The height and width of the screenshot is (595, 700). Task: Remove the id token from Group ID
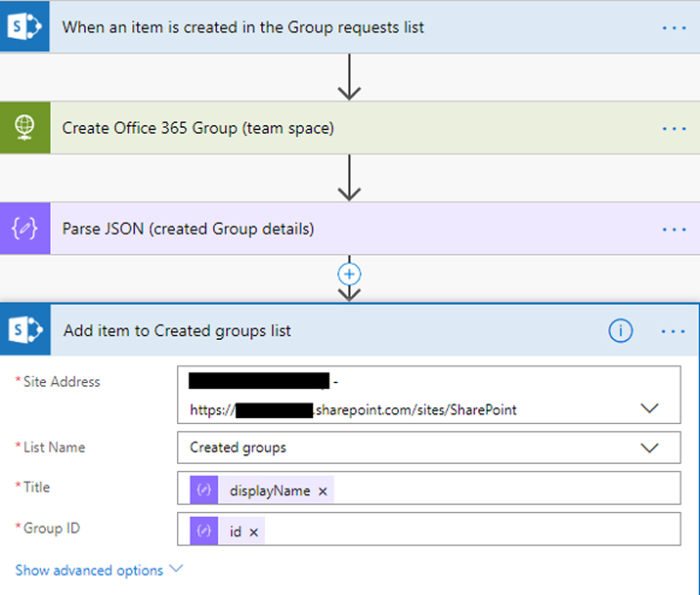click(x=253, y=532)
